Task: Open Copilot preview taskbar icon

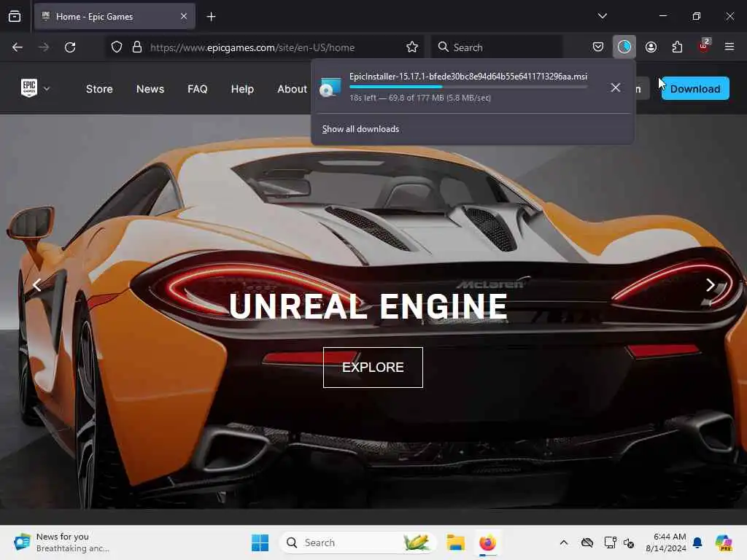Action: 724,542
